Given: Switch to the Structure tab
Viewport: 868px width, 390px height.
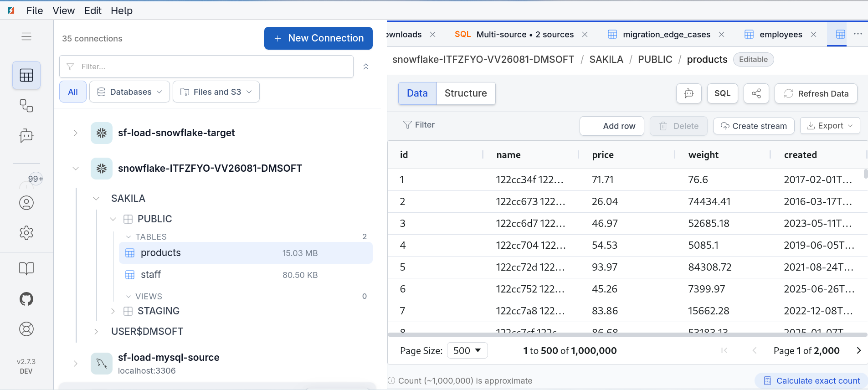Looking at the screenshot, I should tap(466, 93).
